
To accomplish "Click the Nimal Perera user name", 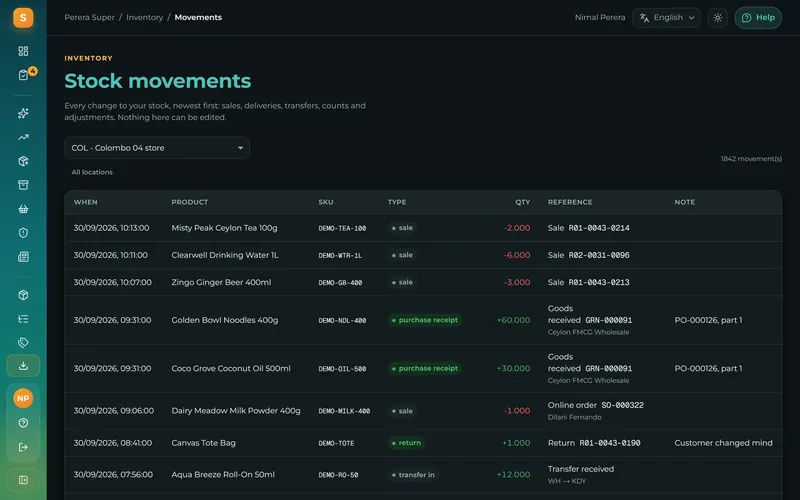I will click(600, 17).
